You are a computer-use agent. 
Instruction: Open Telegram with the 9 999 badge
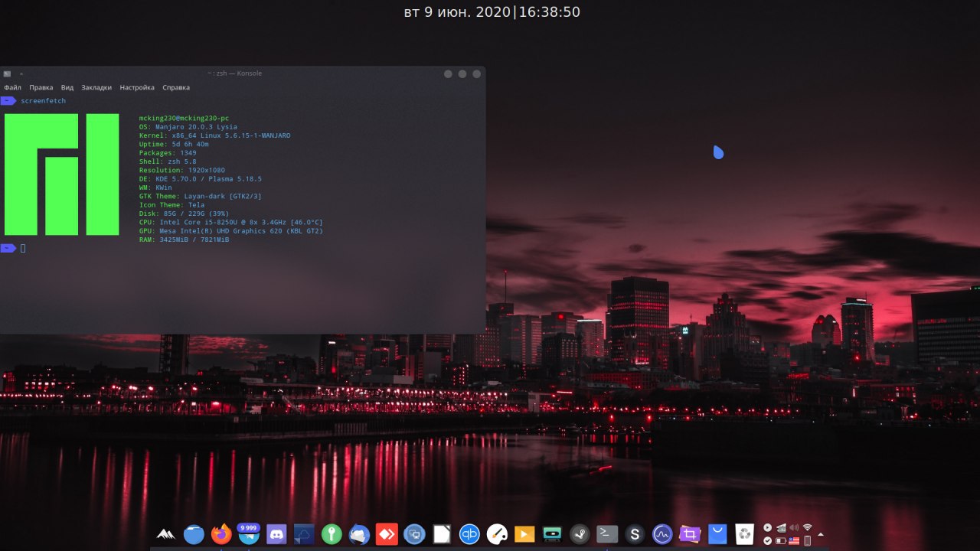[x=249, y=533]
